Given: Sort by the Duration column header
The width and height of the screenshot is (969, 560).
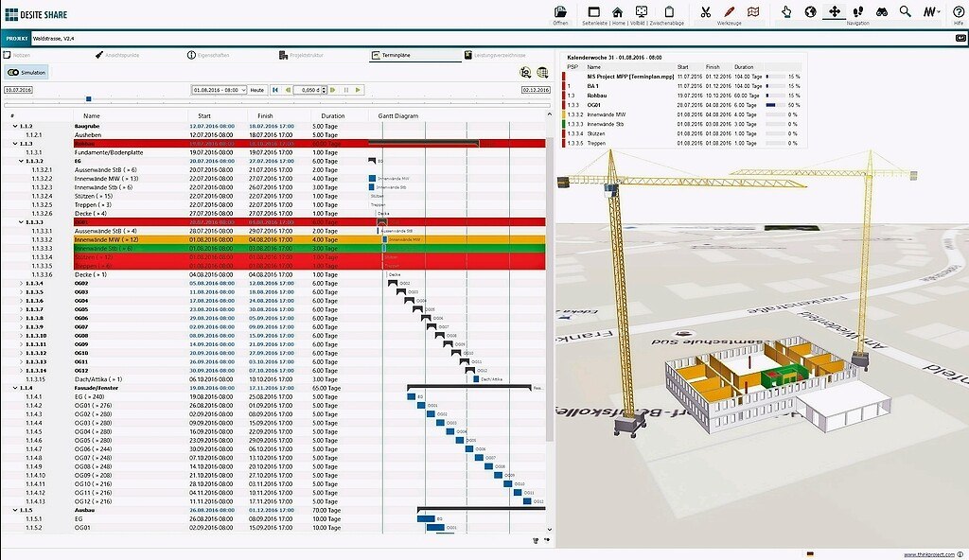Looking at the screenshot, I should pyautogui.click(x=338, y=115).
